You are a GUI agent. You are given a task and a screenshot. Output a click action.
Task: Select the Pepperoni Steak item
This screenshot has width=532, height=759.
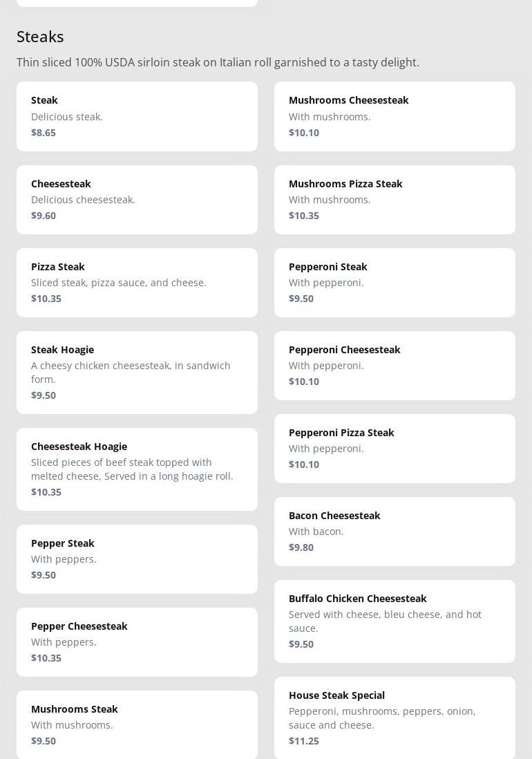coord(395,282)
